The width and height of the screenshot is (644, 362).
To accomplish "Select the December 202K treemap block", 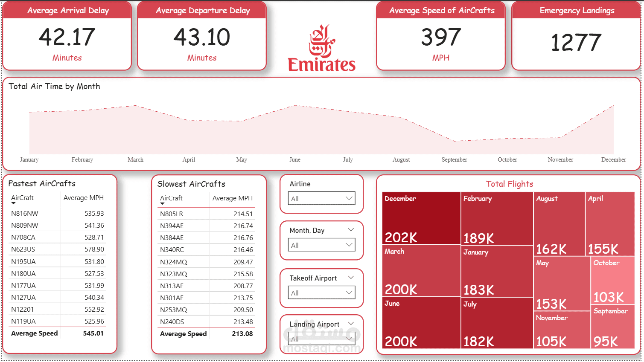I will point(421,217).
